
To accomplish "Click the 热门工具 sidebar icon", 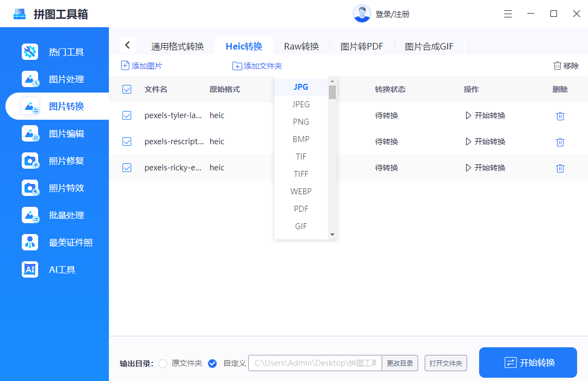I will click(30, 52).
